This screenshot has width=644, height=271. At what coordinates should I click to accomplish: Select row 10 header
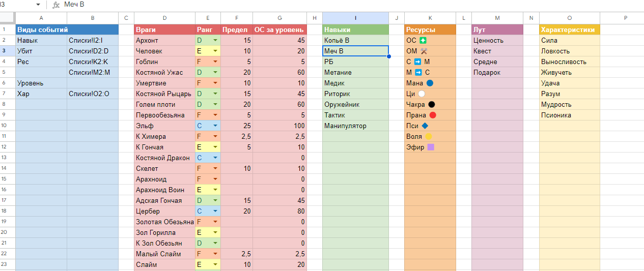point(8,126)
